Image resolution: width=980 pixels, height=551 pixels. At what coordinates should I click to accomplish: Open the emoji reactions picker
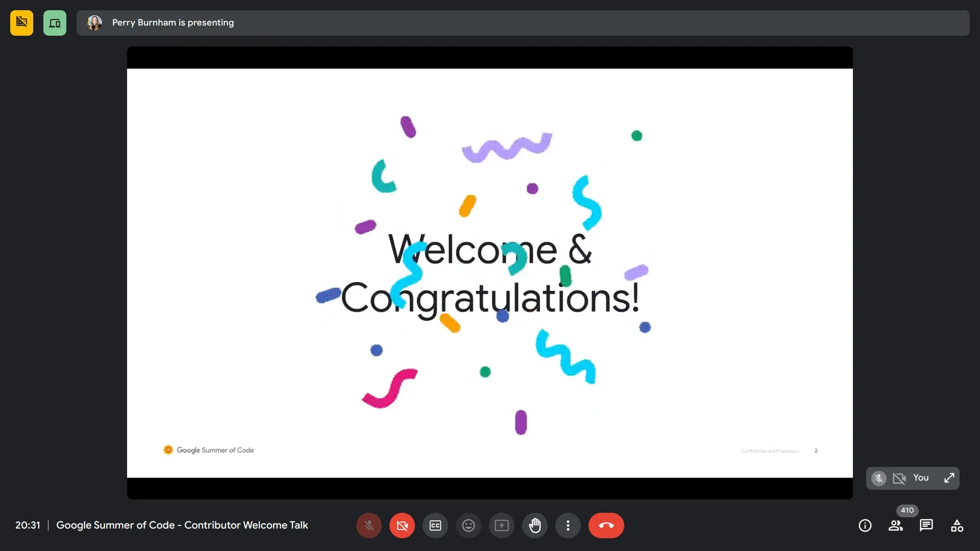click(x=469, y=525)
